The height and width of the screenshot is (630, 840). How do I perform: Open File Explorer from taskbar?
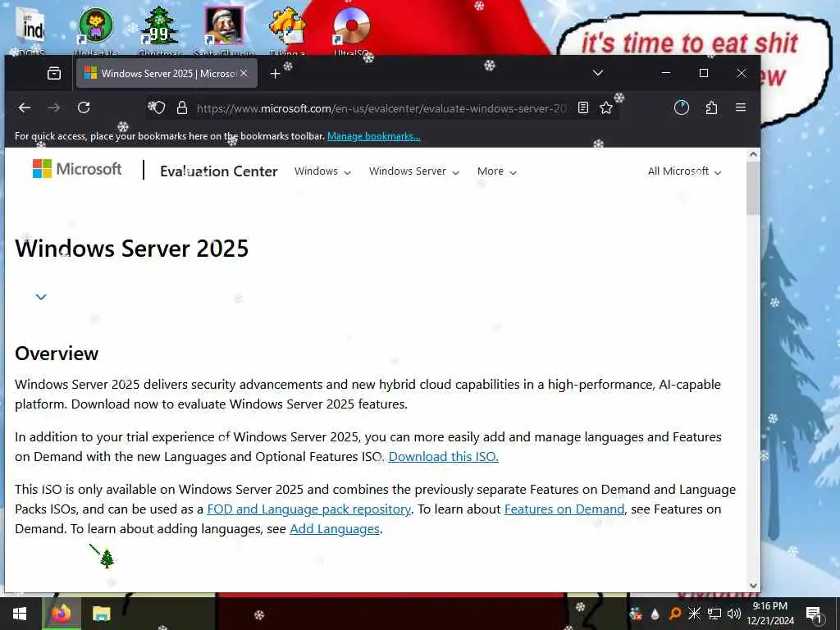[101, 614]
